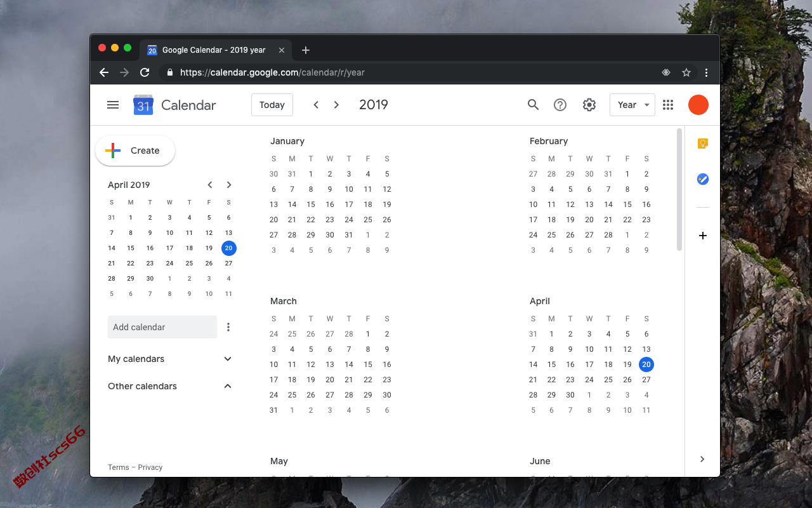Select highlighted April 20 in year grid
Screen dimensions: 812x508
pyautogui.click(x=646, y=364)
